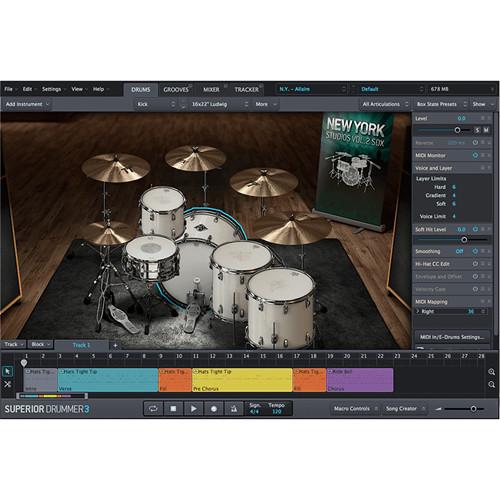Toggle the Smoothing power button
The width and height of the screenshot is (500, 500).
coord(475,251)
